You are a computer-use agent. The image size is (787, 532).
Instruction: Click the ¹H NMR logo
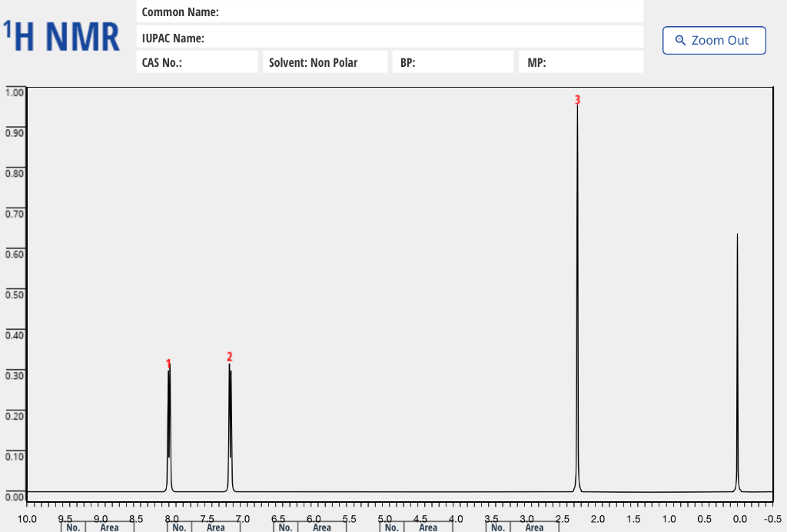point(61,35)
